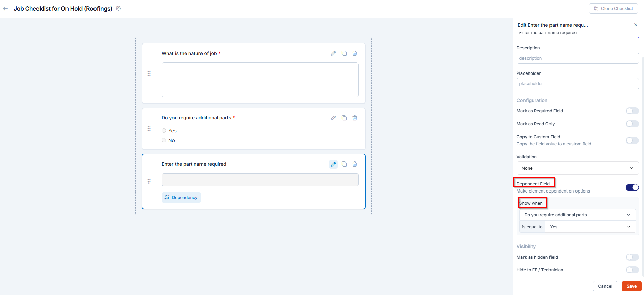Edit the 'What is the nature of job' field
Image resolution: width=644 pixels, height=295 pixels.
coord(333,53)
